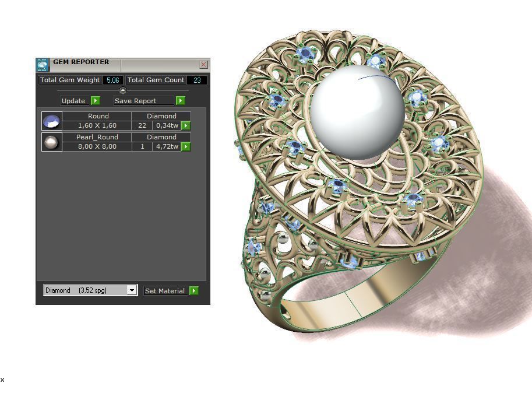Close the Gem Reporter panel
Image resolution: width=532 pixels, height=400 pixels.
click(203, 64)
